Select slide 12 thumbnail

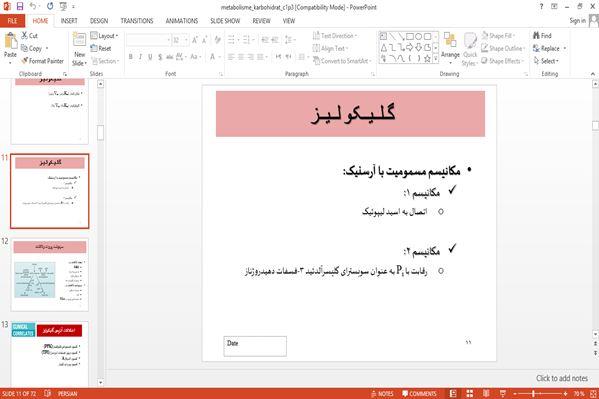point(50,275)
